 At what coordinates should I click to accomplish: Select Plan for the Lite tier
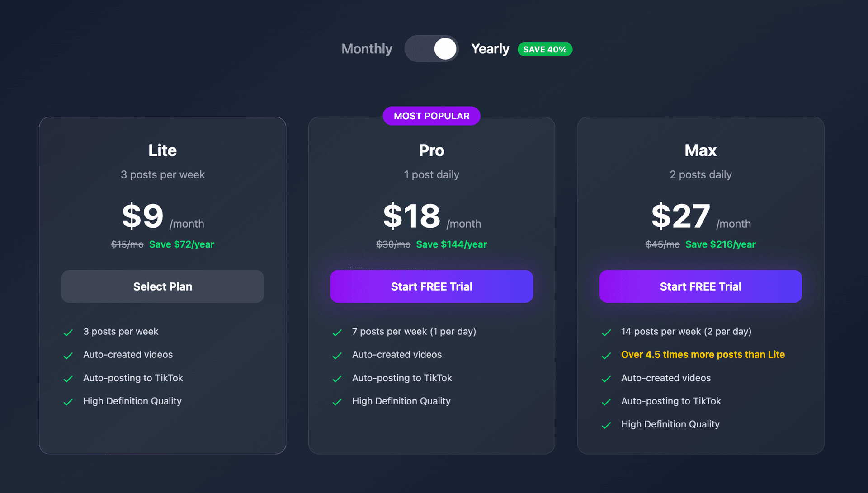tap(162, 286)
